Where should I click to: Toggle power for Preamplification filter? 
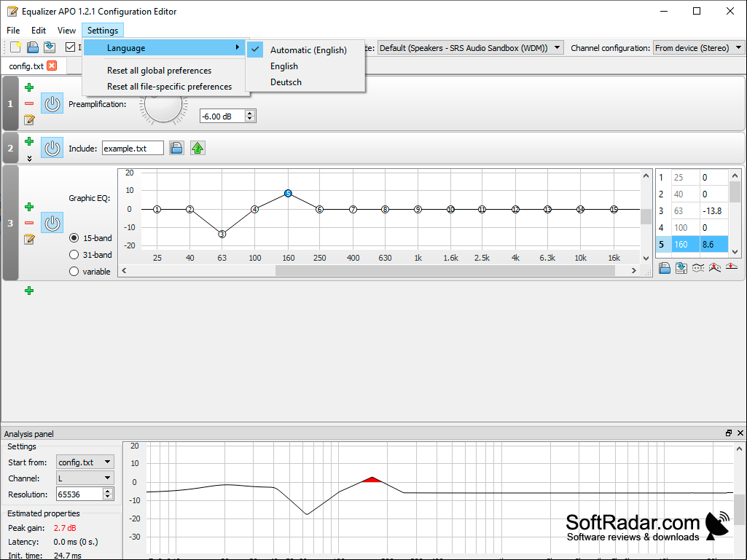(x=52, y=103)
